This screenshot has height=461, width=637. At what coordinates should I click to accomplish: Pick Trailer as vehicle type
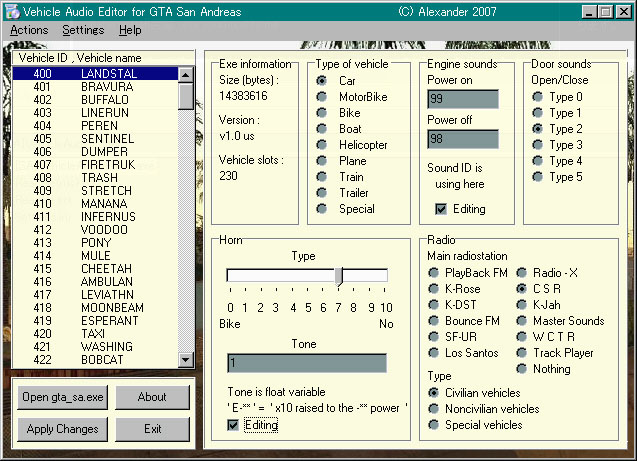322,193
